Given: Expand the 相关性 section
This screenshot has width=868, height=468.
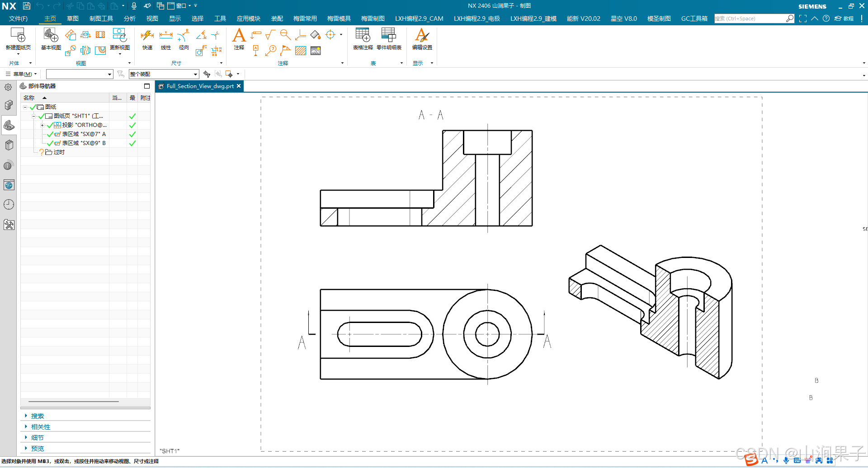Looking at the screenshot, I should tap(26, 426).
